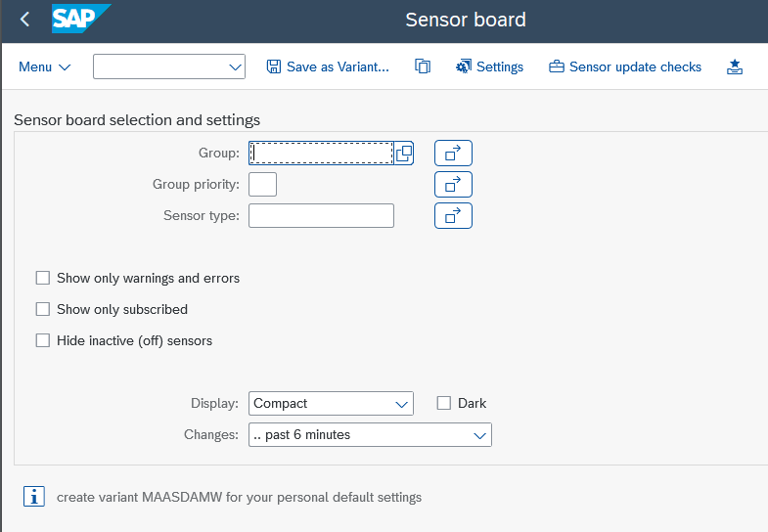Click the download icon at toolbar right end
The width and height of the screenshot is (768, 532).
click(735, 66)
